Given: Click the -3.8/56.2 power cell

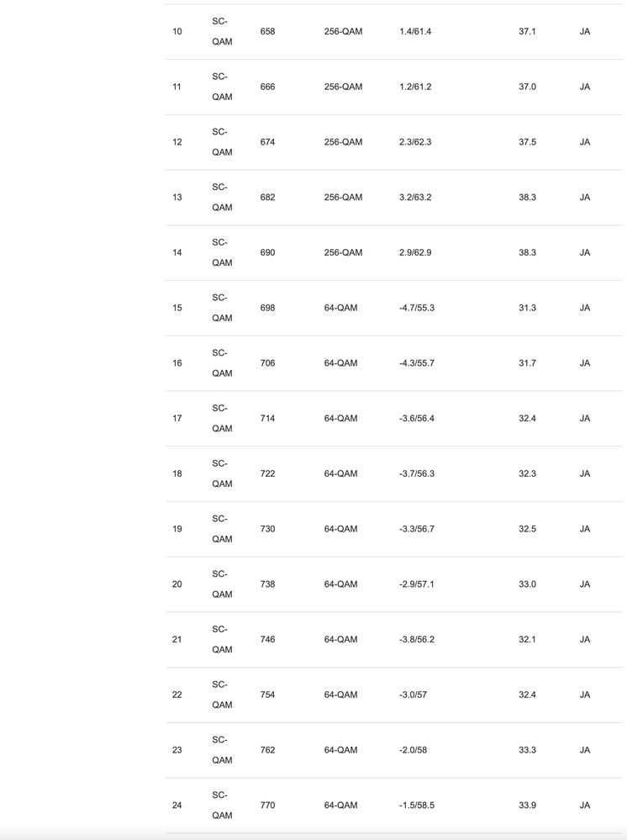Looking at the screenshot, I should coord(417,640).
